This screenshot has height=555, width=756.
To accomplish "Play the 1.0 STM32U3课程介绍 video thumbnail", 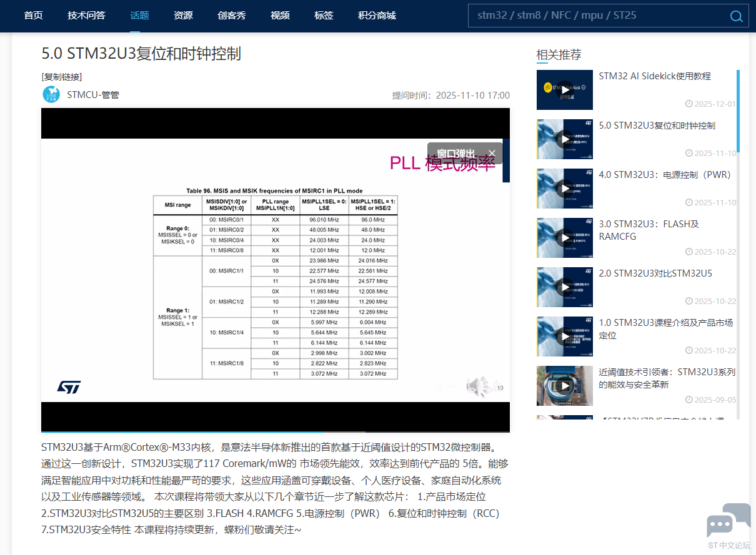I will click(x=565, y=336).
